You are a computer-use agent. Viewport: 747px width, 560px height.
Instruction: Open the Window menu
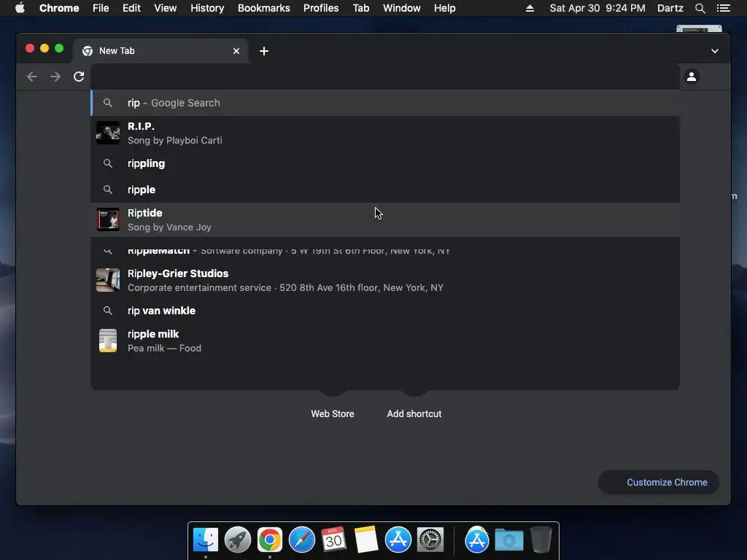pos(402,8)
